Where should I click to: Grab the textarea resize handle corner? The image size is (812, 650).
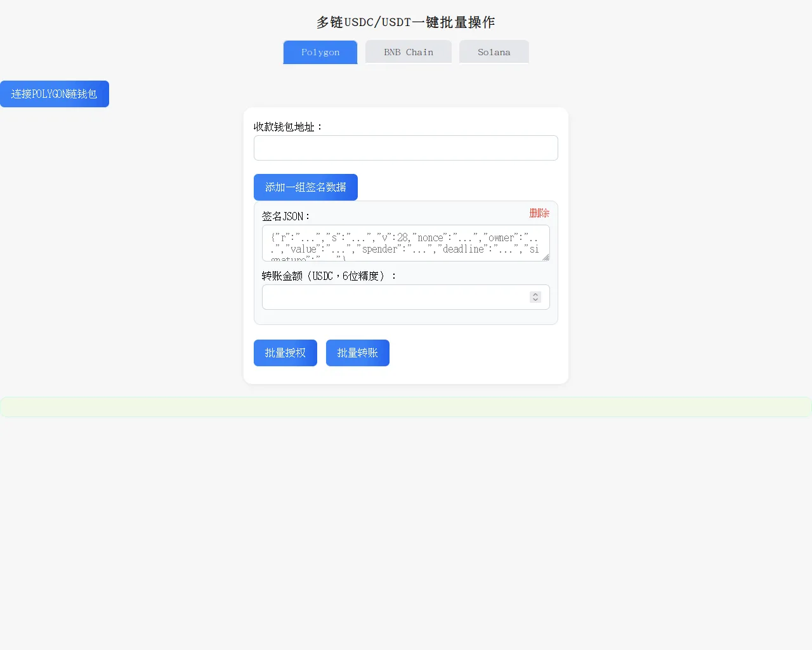click(x=546, y=257)
